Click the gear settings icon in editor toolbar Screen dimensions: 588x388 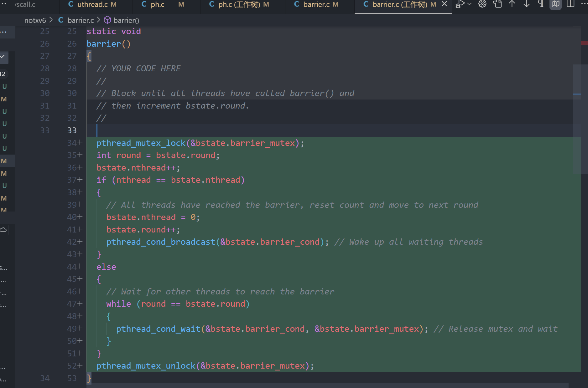tap(482, 4)
